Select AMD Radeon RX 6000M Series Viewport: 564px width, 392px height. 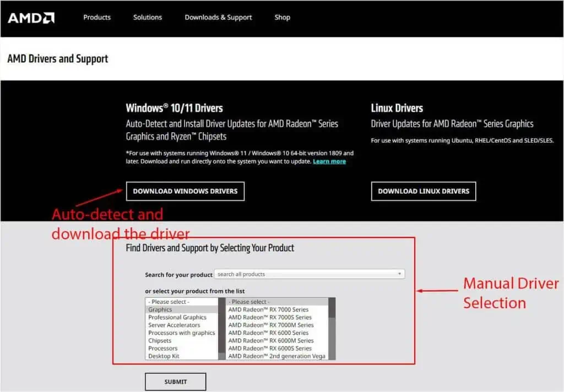tap(270, 340)
